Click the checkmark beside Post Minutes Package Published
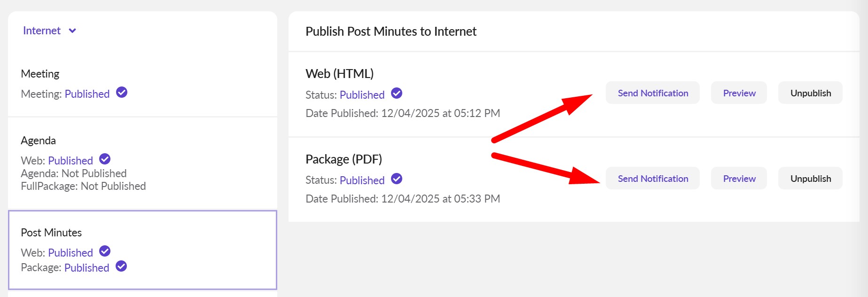This screenshot has width=868, height=297. (121, 266)
